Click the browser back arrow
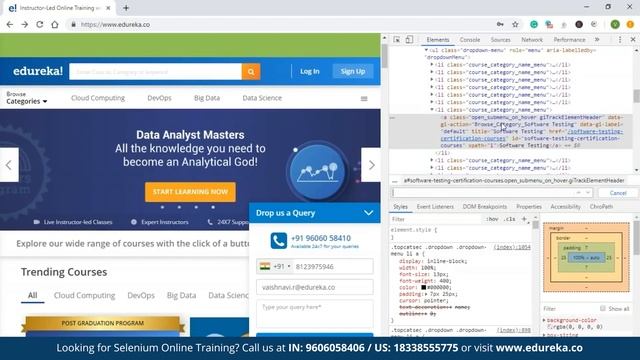The height and width of the screenshot is (360, 640). [10, 24]
